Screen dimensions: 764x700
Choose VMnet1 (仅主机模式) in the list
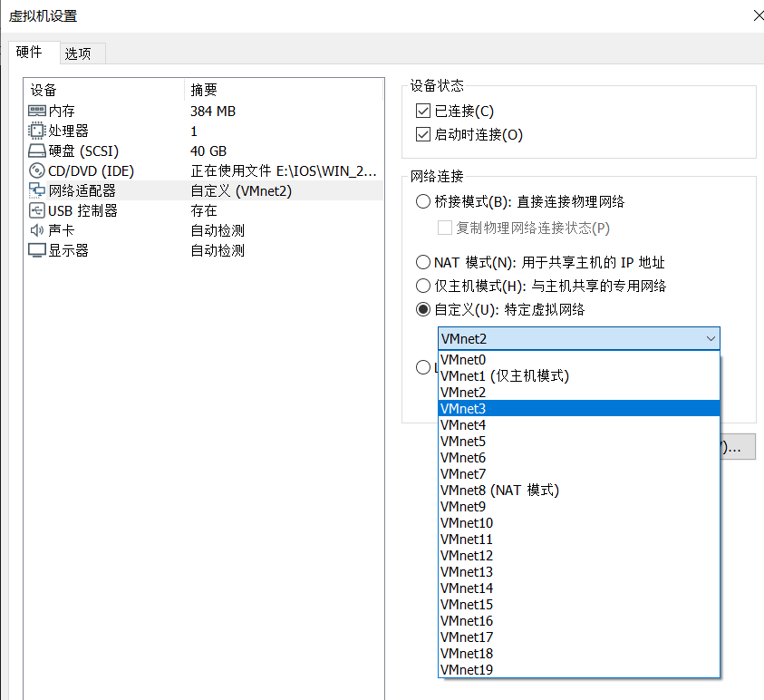coord(579,375)
